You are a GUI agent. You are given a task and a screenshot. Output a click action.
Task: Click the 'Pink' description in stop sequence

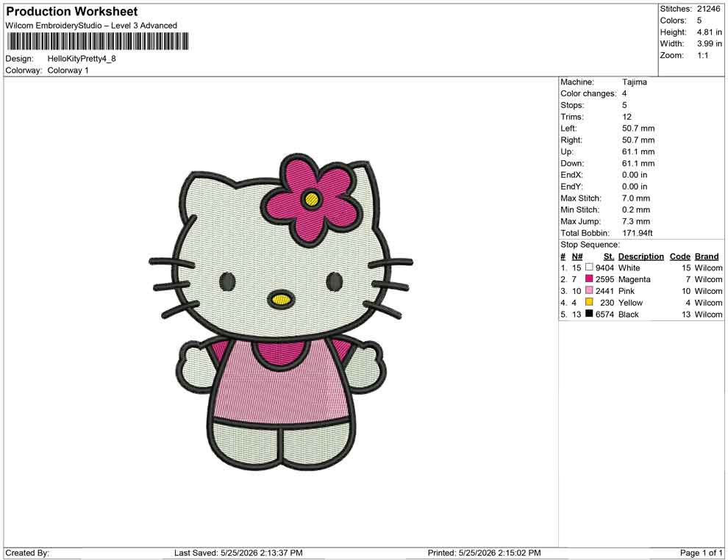point(627,291)
